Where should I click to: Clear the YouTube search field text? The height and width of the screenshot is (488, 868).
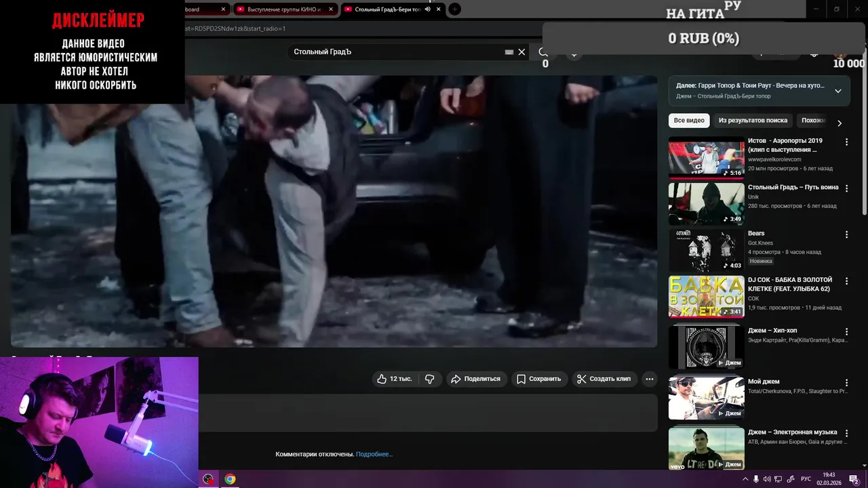point(521,52)
